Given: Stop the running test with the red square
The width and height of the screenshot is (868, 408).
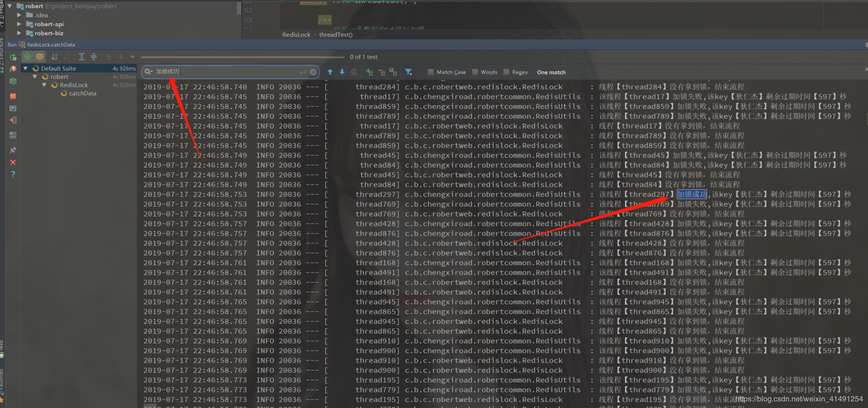Looking at the screenshot, I should click(13, 96).
